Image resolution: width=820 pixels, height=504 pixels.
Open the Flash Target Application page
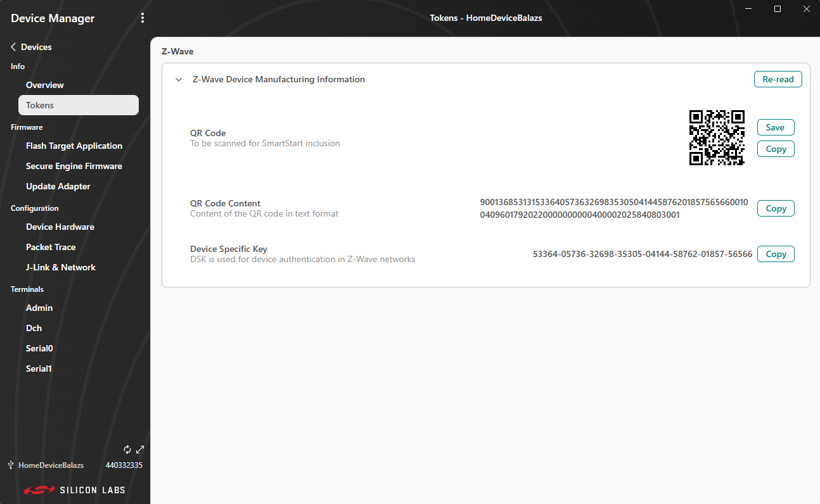click(x=74, y=146)
